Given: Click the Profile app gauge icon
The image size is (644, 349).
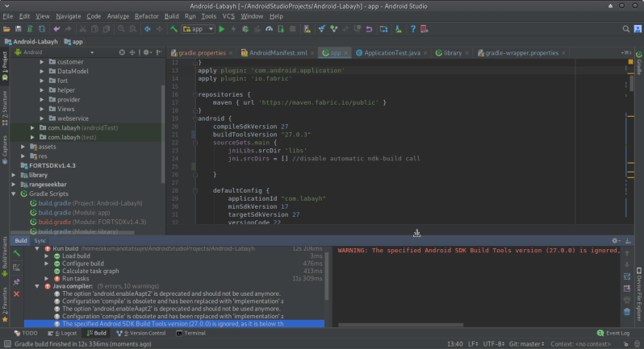Looking at the screenshot, I should pyautogui.click(x=269, y=29).
